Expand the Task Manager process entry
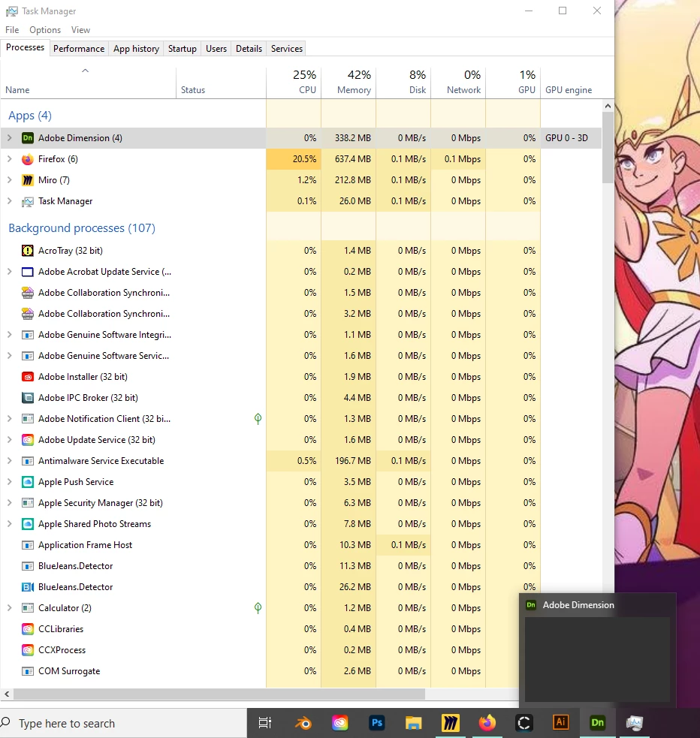The width and height of the screenshot is (700, 738). (10, 201)
